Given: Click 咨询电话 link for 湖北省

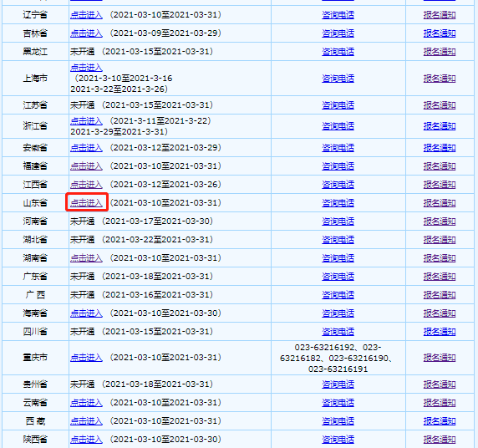Looking at the screenshot, I should 338,240.
